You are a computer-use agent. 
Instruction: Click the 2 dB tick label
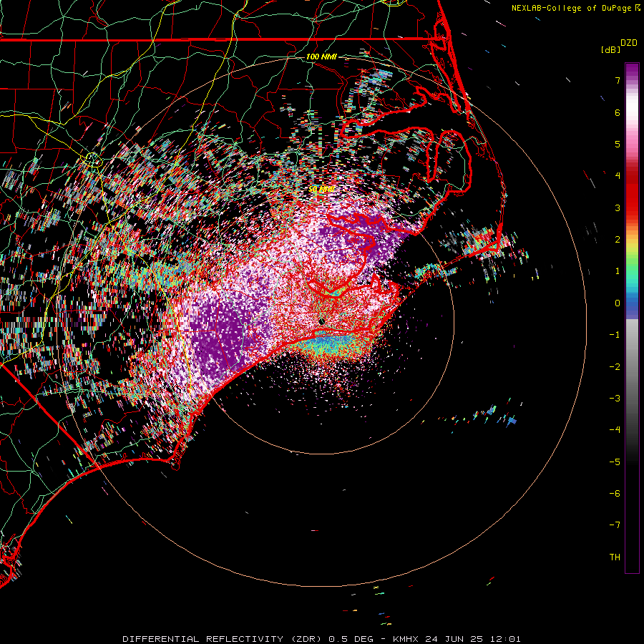click(x=618, y=240)
